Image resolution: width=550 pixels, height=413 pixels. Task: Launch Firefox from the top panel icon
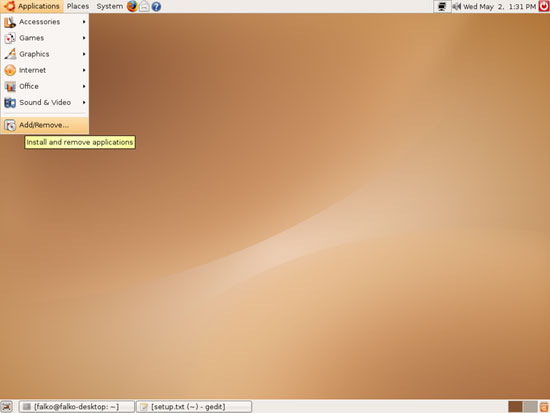click(x=132, y=6)
